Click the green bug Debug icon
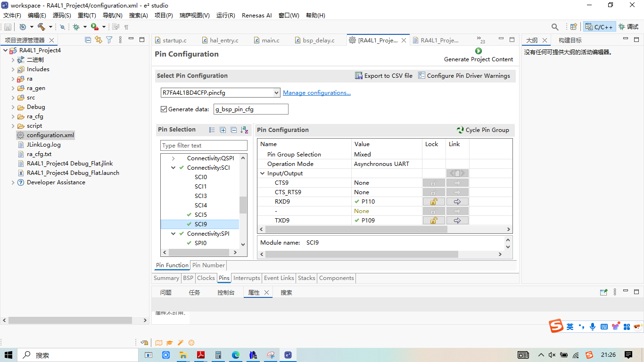Screen dimensions: 644x362 click(76, 27)
